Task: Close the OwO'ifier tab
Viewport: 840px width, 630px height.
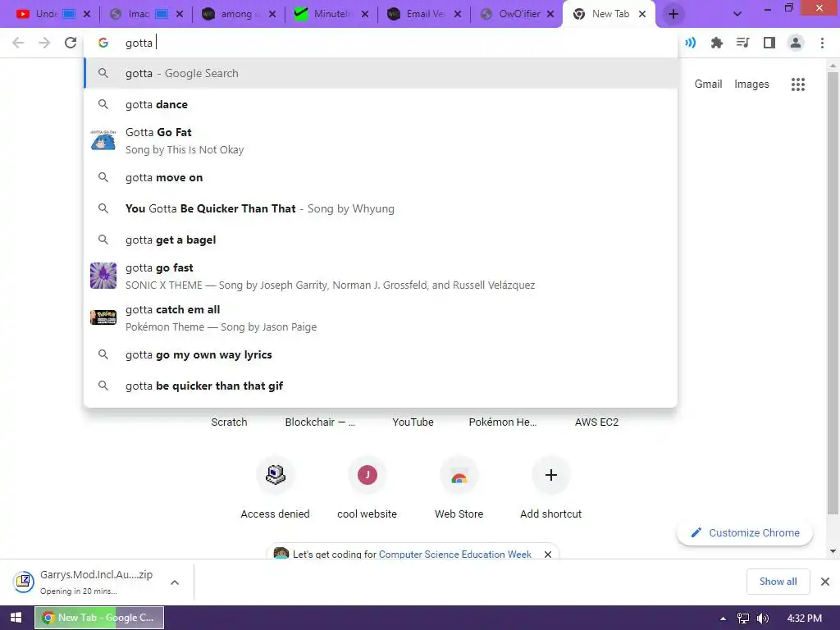Action: [x=550, y=15]
